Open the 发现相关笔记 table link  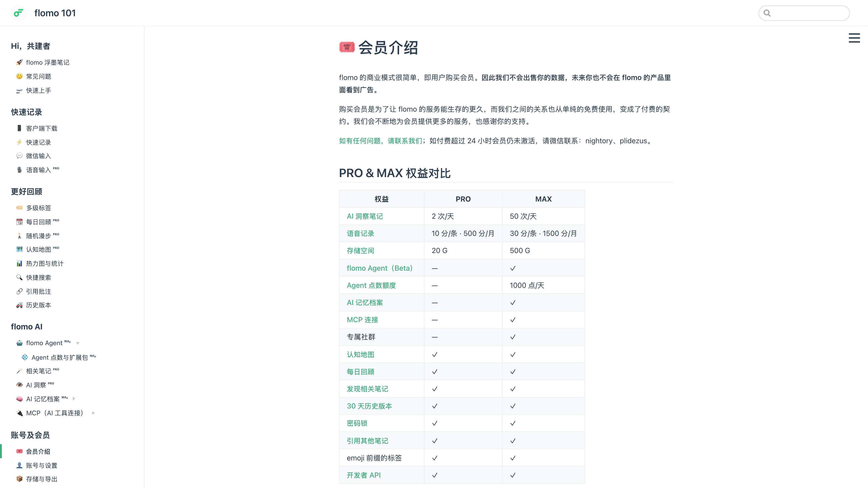point(367,389)
